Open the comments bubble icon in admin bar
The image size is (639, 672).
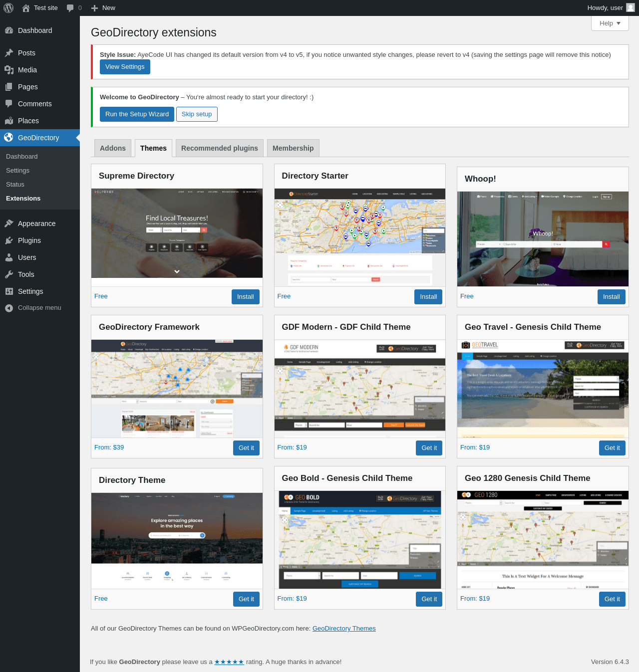[70, 8]
